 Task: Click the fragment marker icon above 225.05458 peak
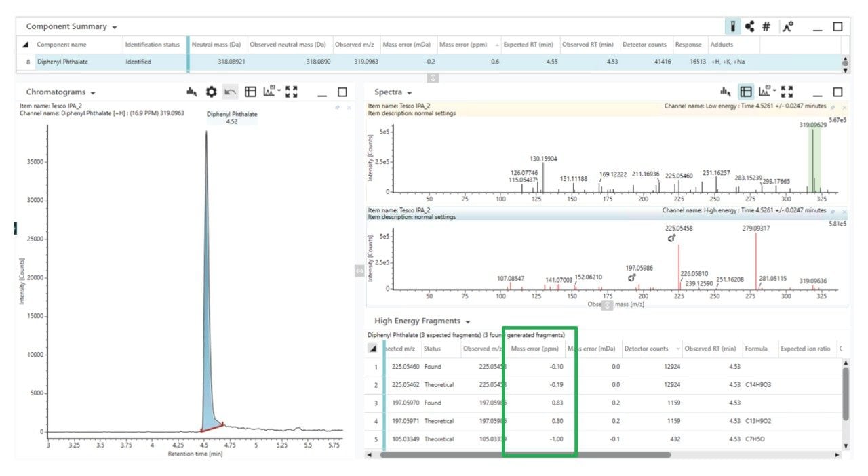(671, 239)
